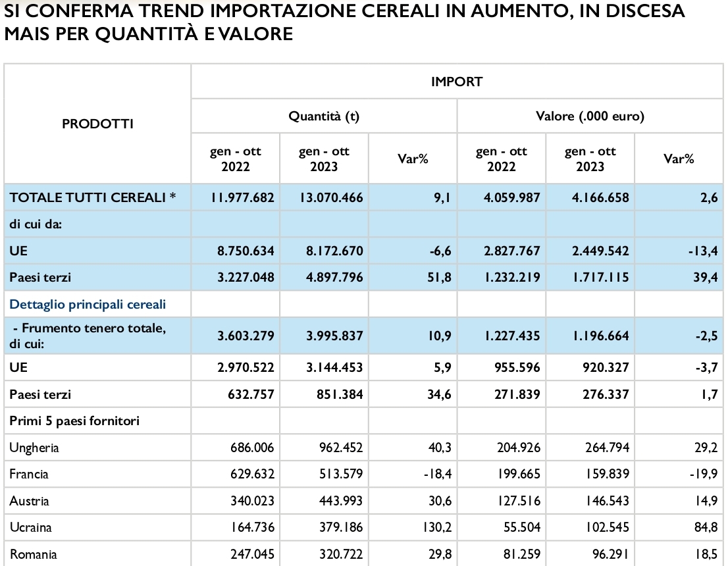
Task: Select the value 159.839
Action: point(607,475)
